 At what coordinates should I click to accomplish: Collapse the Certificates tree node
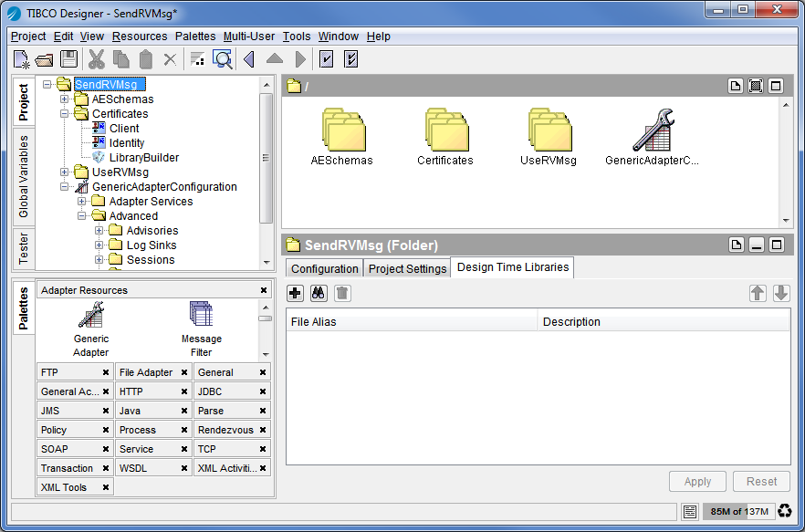(65, 114)
